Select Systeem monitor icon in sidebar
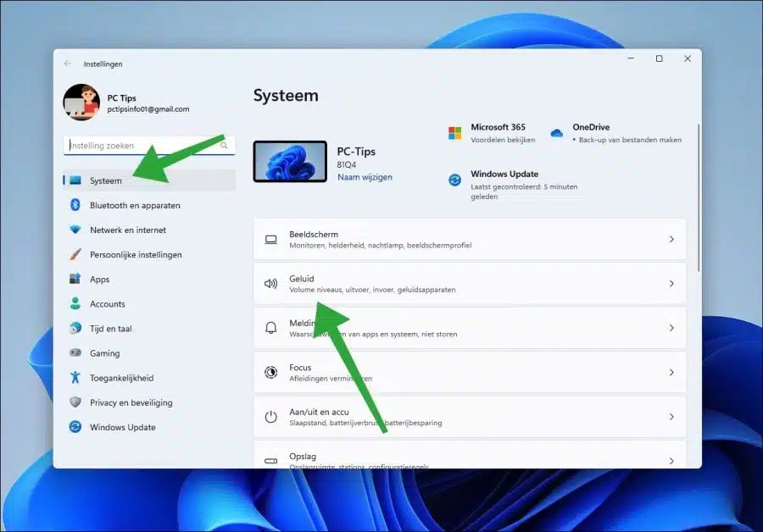 [75, 180]
